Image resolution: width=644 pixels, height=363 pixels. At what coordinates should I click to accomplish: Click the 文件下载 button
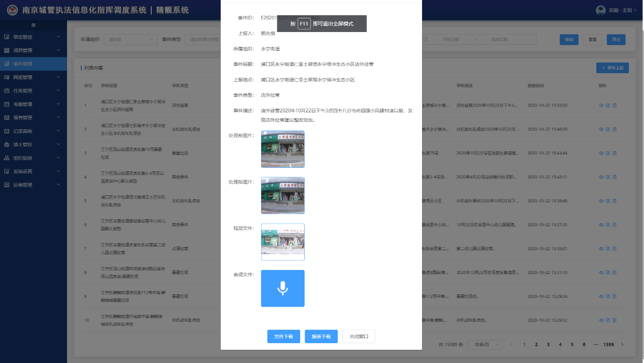(283, 337)
